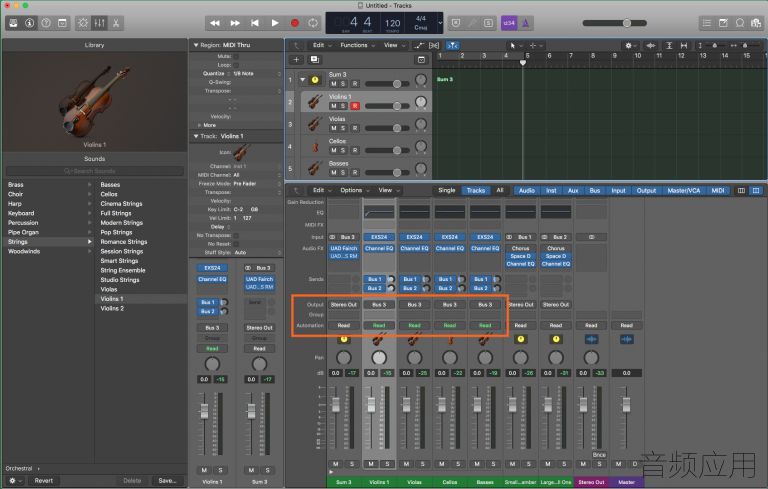This screenshot has height=489, width=768.
Task: Click Basses track icon in track list
Action: point(314,169)
